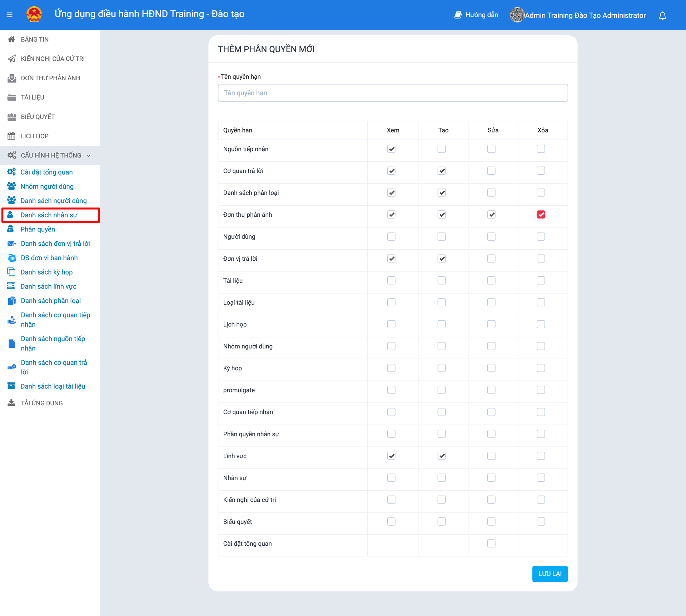Focus the Tên quyền hạn text field
686x616 pixels.
point(393,93)
